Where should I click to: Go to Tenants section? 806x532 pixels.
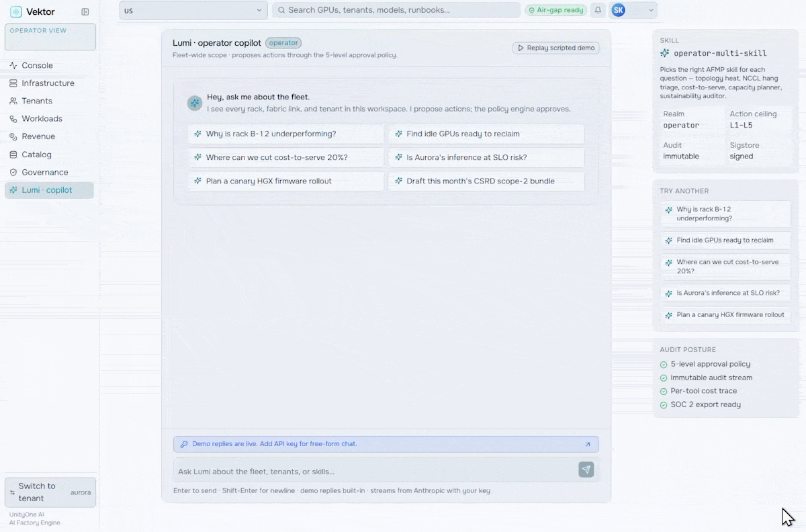pyautogui.click(x=49, y=101)
